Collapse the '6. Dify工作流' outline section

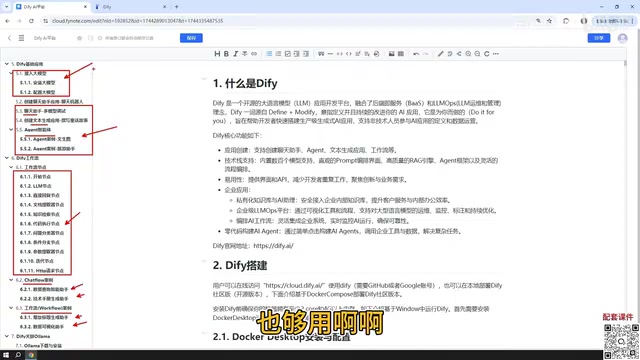pyautogui.click(x=7, y=158)
